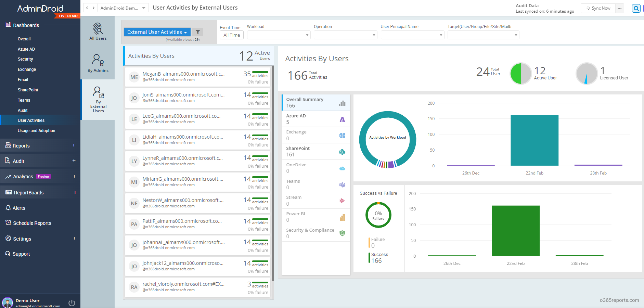The image size is (644, 308).
Task: Click the Stream workload icon
Action: pyautogui.click(x=342, y=201)
